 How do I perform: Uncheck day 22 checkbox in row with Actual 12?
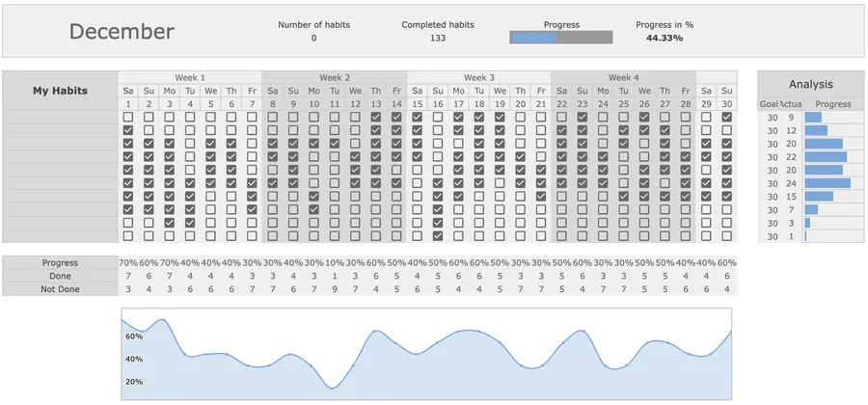[x=561, y=130]
